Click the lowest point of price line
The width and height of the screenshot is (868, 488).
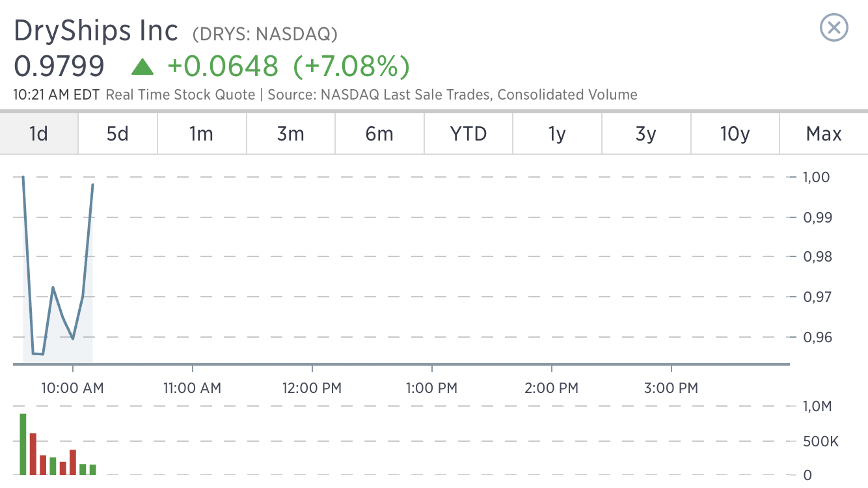(38, 354)
